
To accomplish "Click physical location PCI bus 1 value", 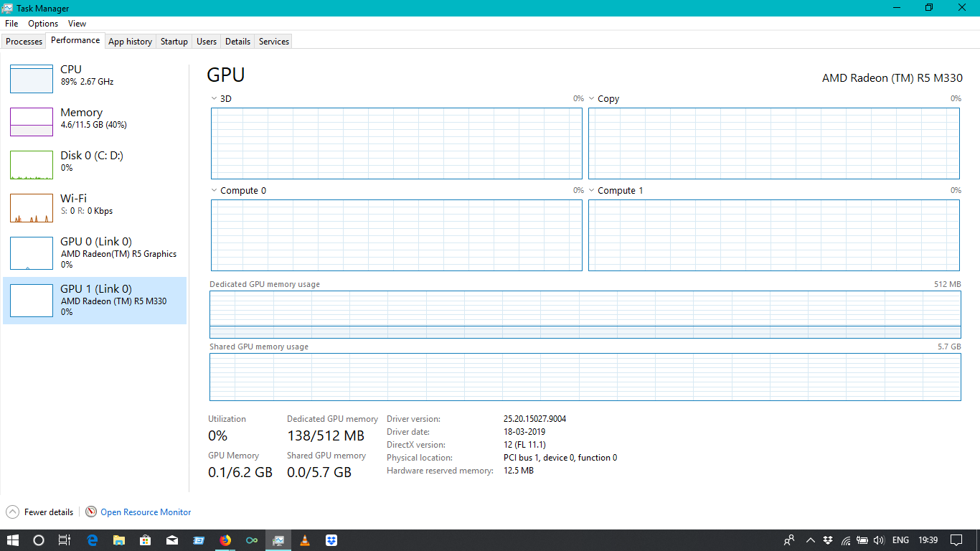I will coord(560,458).
